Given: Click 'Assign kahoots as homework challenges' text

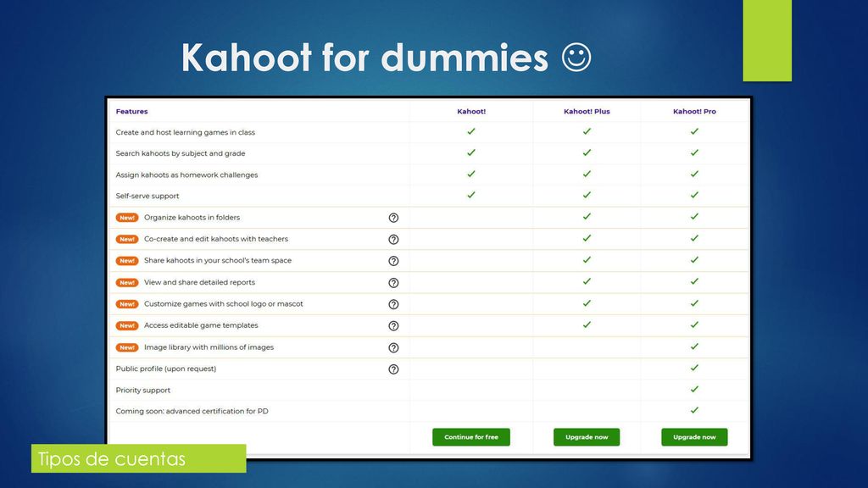Looking at the screenshot, I should coord(186,175).
